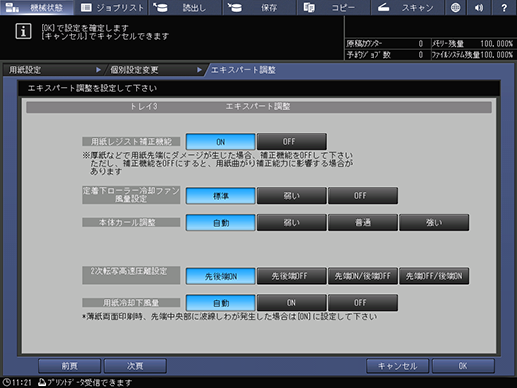Click the clock icon in status bar
Image resolution: width=517 pixels, height=388 pixels.
[6, 382]
